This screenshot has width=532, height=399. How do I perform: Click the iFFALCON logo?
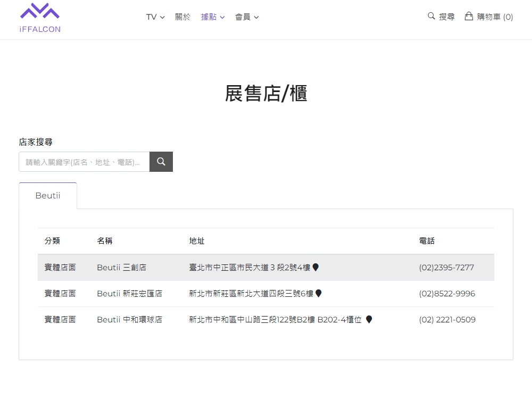[x=40, y=18]
